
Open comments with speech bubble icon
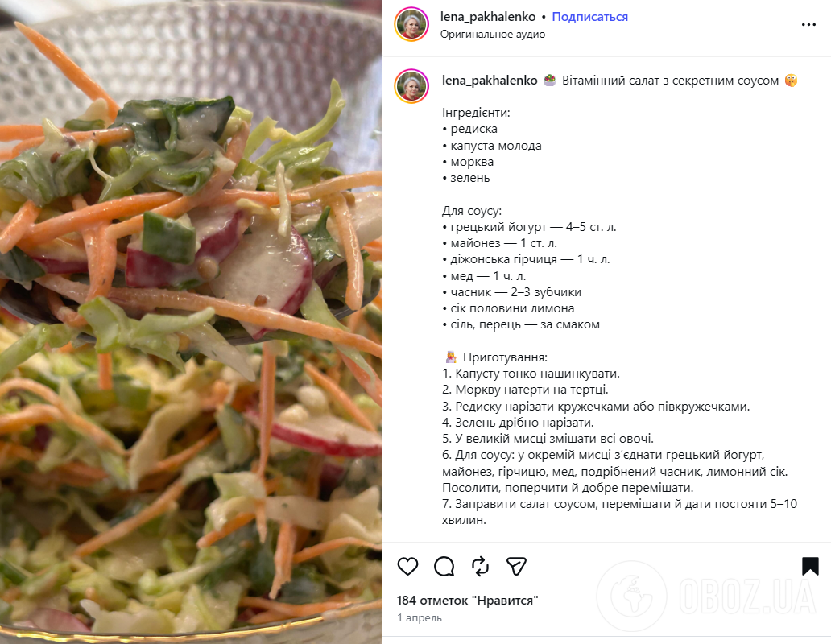coord(444,566)
